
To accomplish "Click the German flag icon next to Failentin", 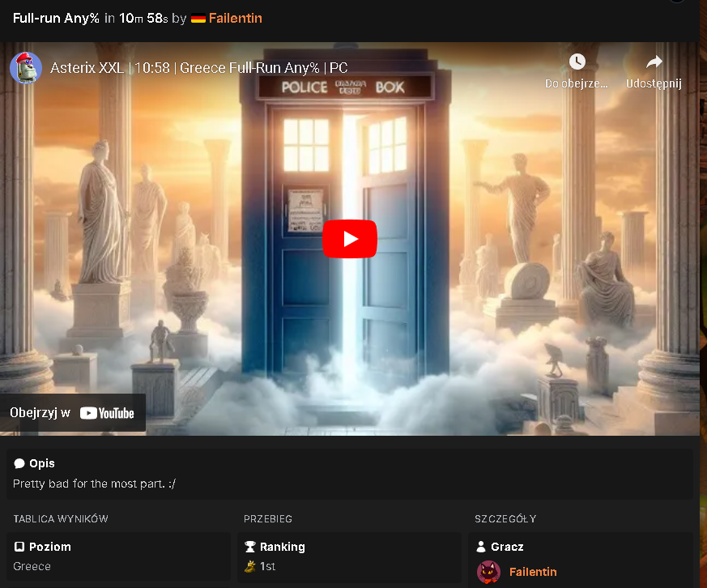I will click(198, 19).
